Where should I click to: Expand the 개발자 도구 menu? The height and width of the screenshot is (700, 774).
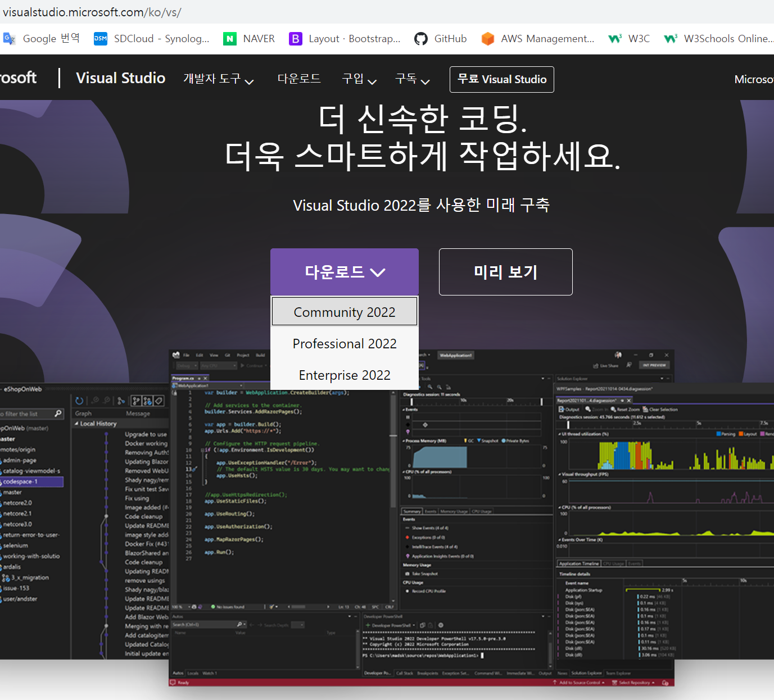pyautogui.click(x=219, y=79)
